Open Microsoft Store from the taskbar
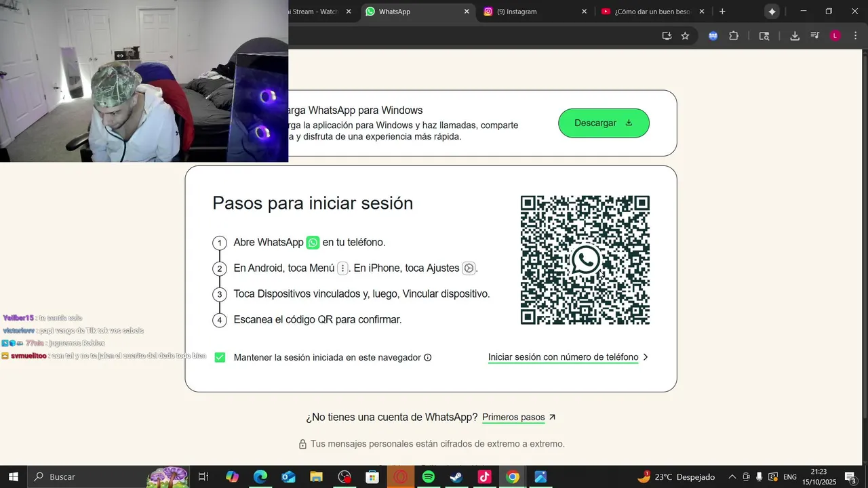The height and width of the screenshot is (488, 868). tap(372, 476)
